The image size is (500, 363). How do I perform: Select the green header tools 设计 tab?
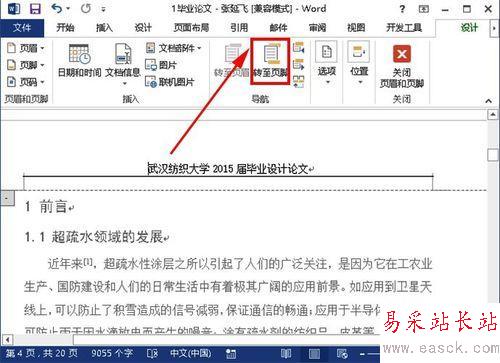[469, 28]
